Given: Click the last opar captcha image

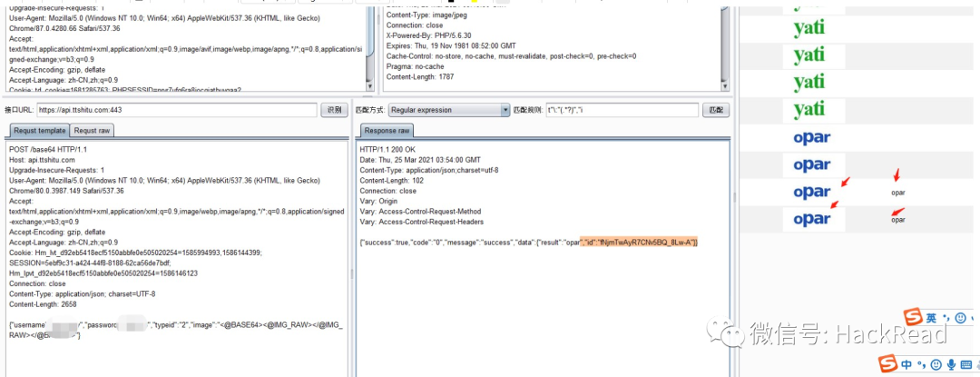Looking at the screenshot, I should pos(811,219).
